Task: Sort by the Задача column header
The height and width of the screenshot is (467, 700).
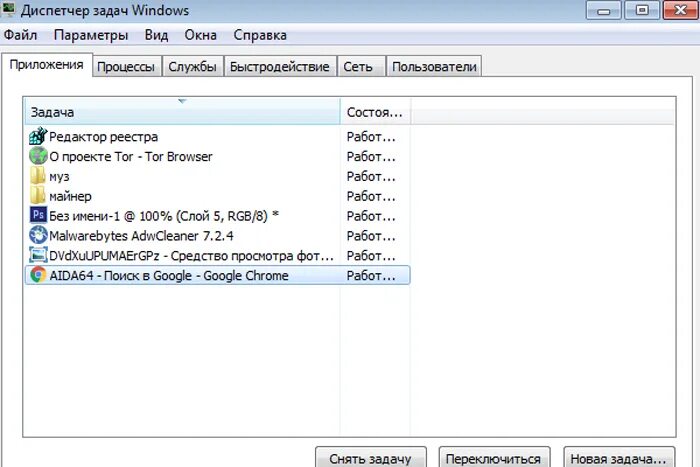Action: 182,112
